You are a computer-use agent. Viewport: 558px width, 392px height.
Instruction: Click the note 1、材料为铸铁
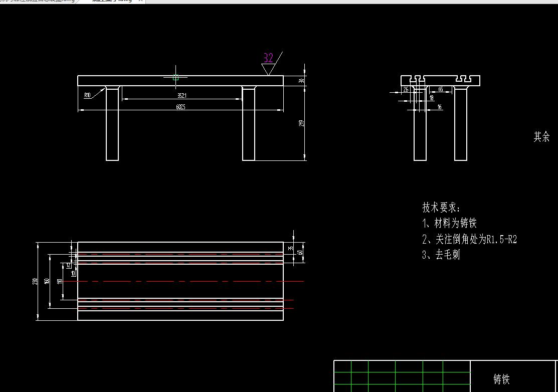pos(450,223)
